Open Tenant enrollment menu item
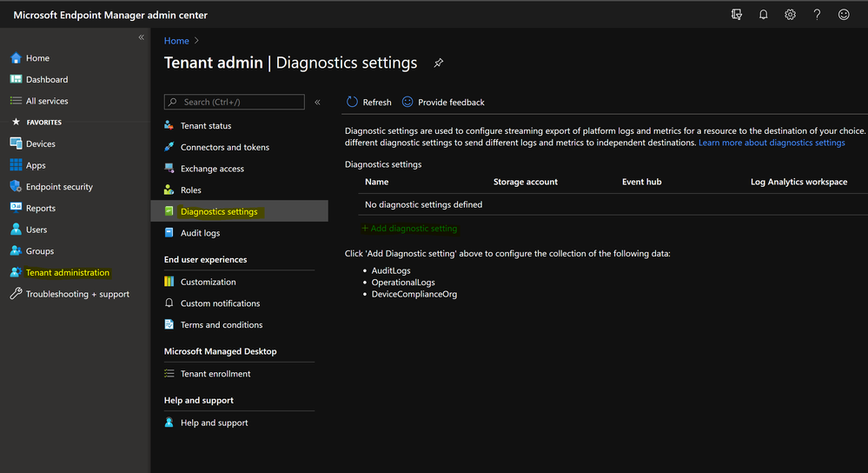868x473 pixels. 215,374
